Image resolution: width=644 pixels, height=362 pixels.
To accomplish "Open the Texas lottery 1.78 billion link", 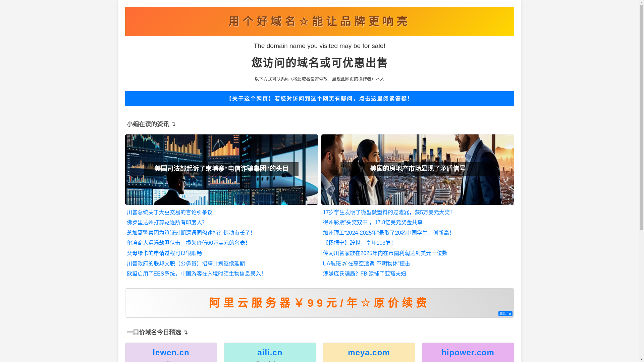I will pos(372,223).
